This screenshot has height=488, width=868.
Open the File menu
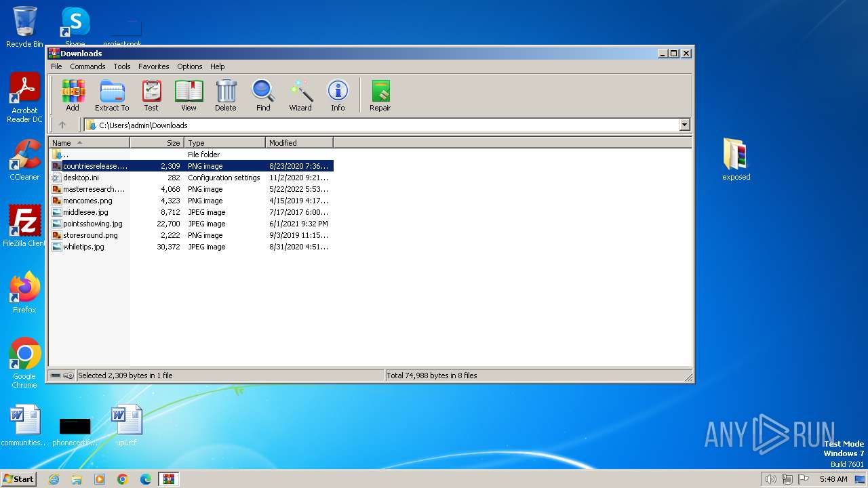point(56,66)
